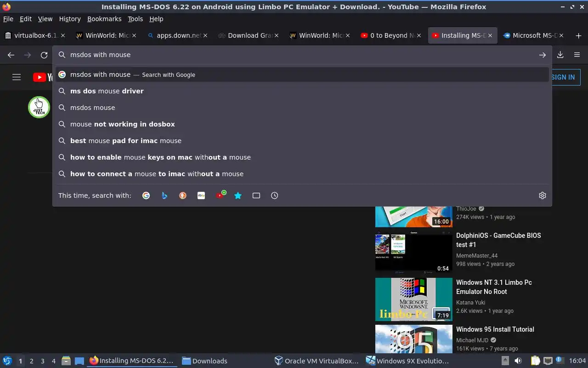This screenshot has width=588, height=368.
Task: Switch to the Download Gra tab
Action: pos(249,35)
